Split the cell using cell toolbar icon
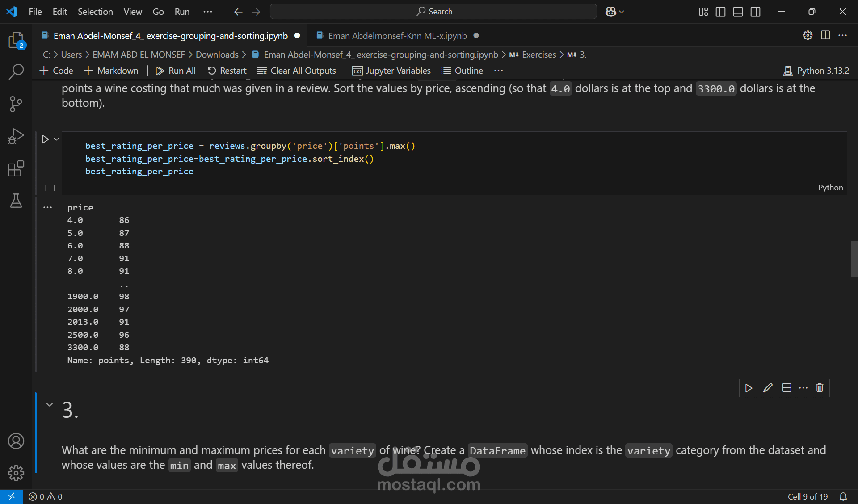Image resolution: width=858 pixels, height=504 pixels. click(786, 388)
